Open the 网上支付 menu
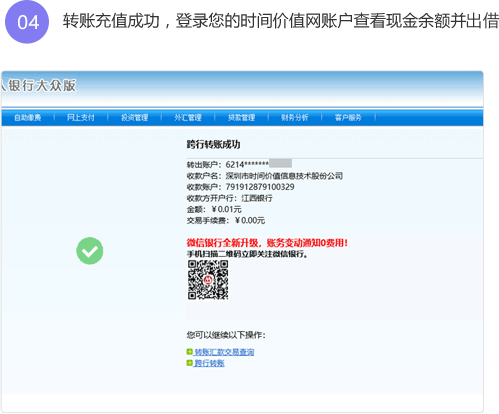 81,118
